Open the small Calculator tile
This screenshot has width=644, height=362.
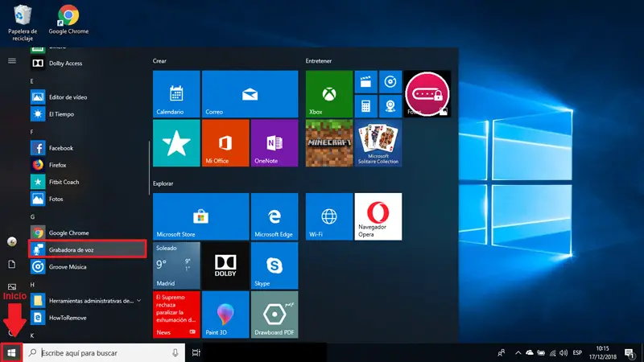coord(366,106)
